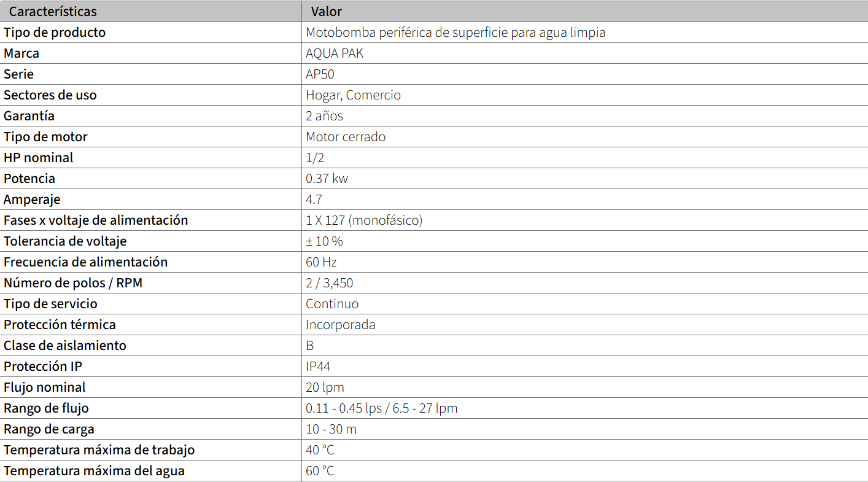This screenshot has width=868, height=482.
Task: Click the 0.37 kw power value
Action: (x=327, y=179)
